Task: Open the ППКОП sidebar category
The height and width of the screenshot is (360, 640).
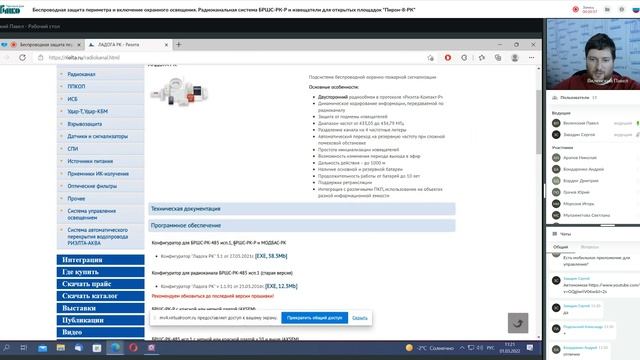Action: pos(76,87)
